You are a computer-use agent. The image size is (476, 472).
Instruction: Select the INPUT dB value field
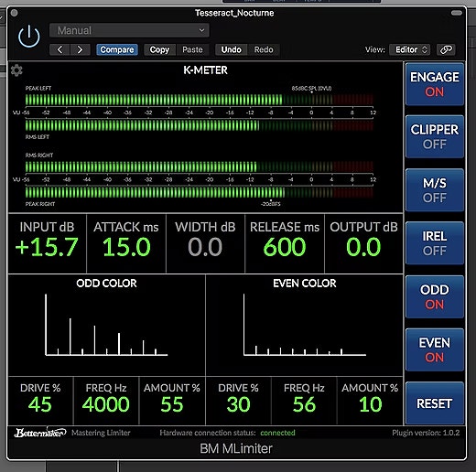[47, 243]
